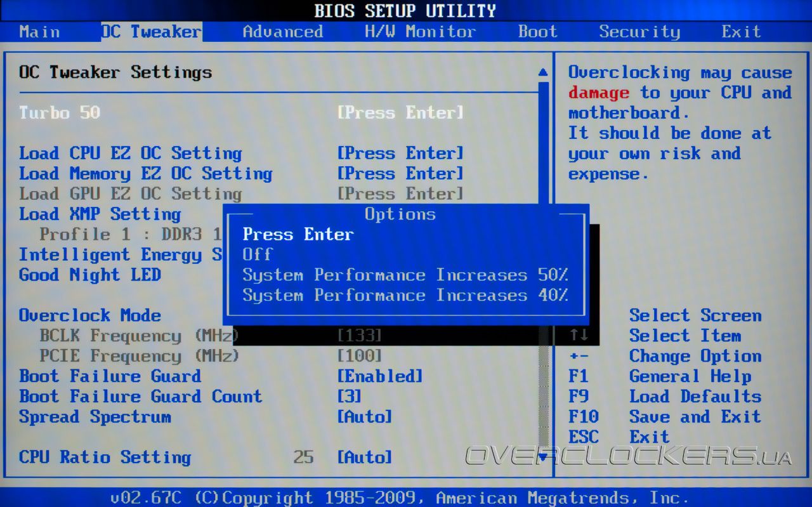Select the Good Night LED setting
This screenshot has height=507, width=812.
click(90, 275)
